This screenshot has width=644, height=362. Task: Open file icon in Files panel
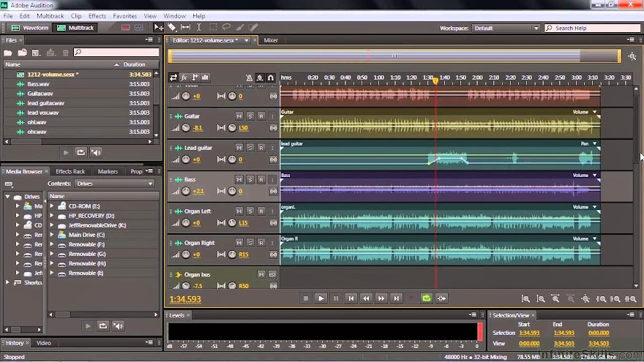click(x=8, y=53)
